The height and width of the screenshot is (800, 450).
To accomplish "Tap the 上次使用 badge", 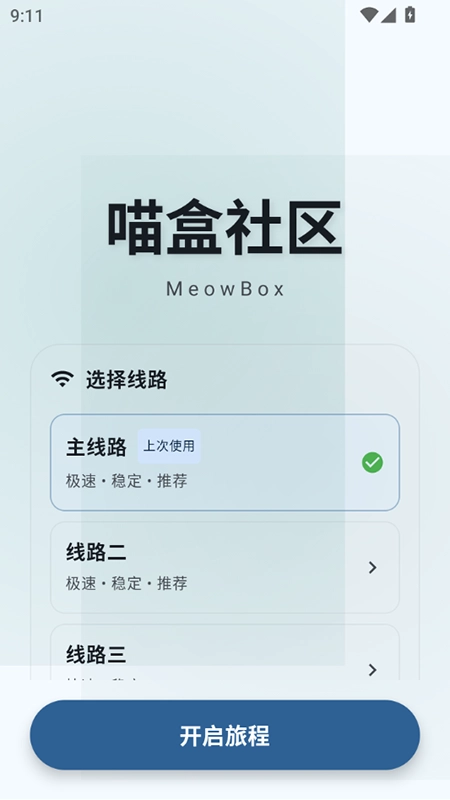I will pos(169,446).
